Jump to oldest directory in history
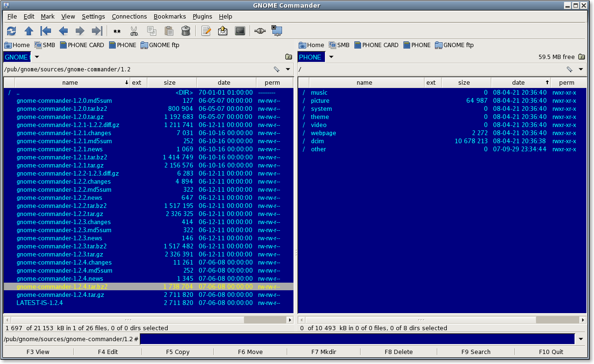 (46, 31)
